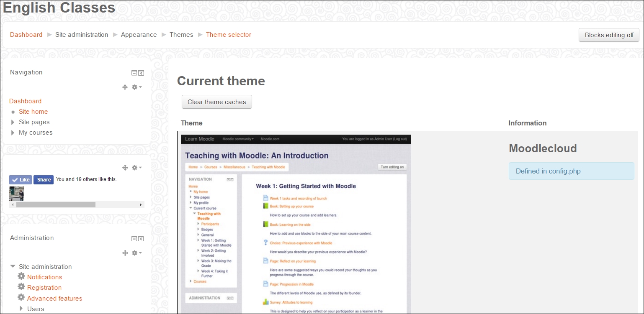Click the Site pages label
This screenshot has height=314, width=644.
pos(34,122)
